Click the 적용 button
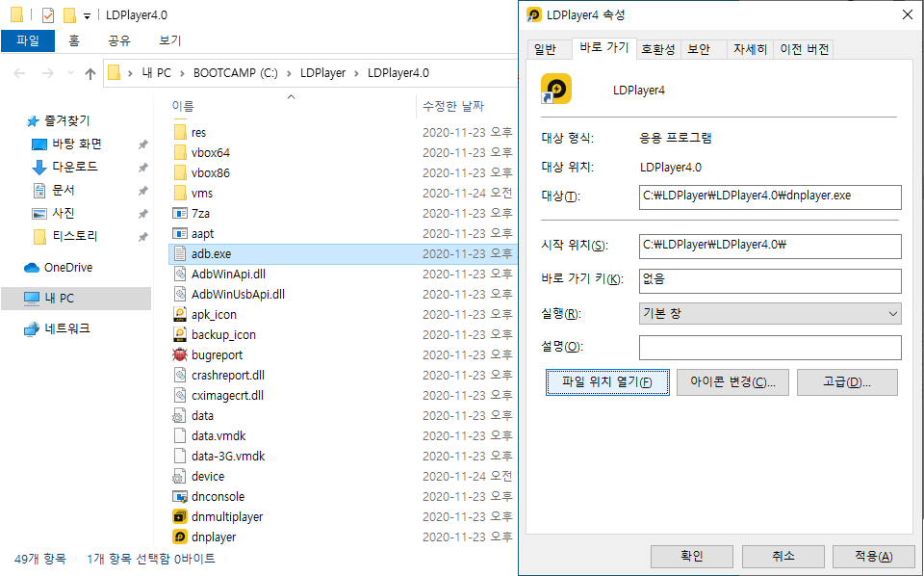924x576 pixels. (874, 556)
